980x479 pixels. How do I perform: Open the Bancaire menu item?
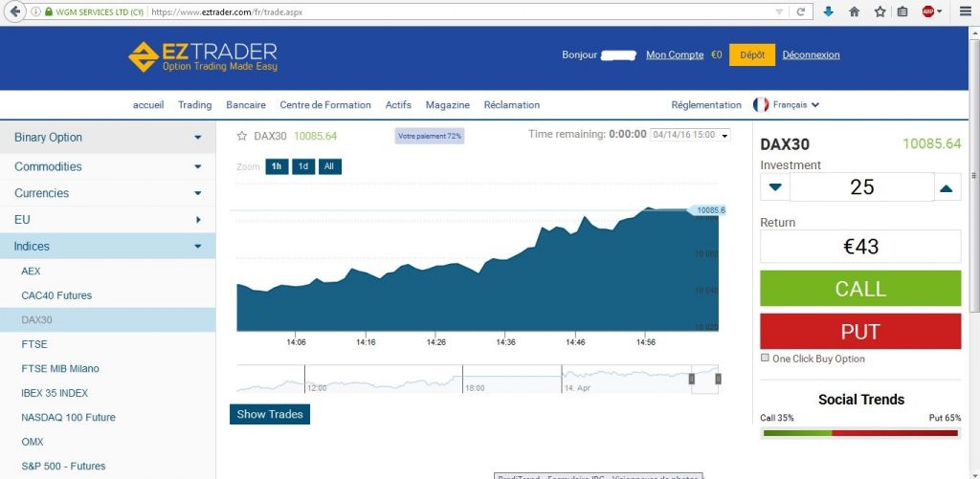point(246,105)
